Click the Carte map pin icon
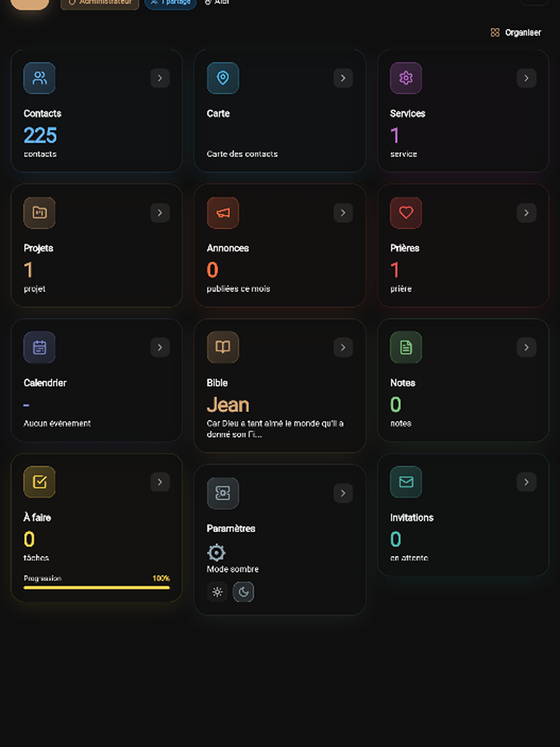The width and height of the screenshot is (560, 747). 223,78
